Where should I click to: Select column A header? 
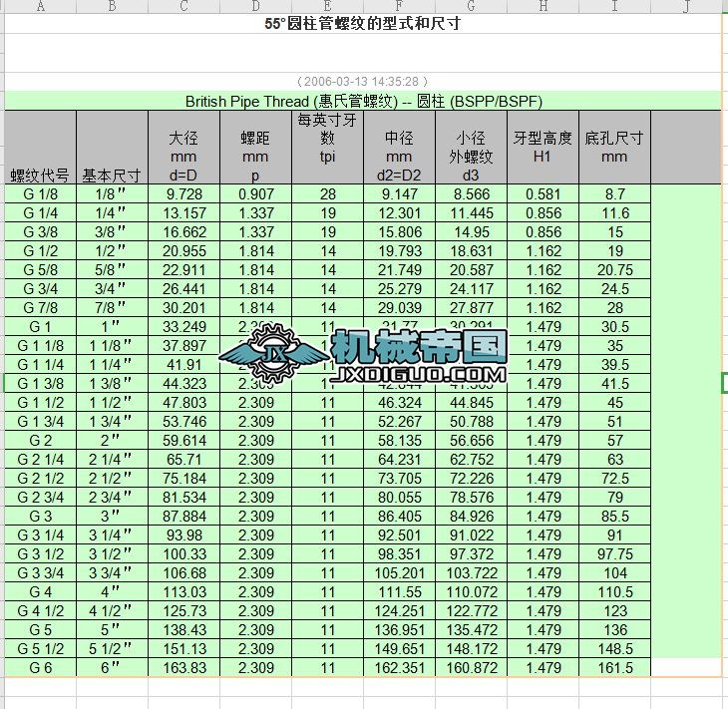pyautogui.click(x=41, y=6)
